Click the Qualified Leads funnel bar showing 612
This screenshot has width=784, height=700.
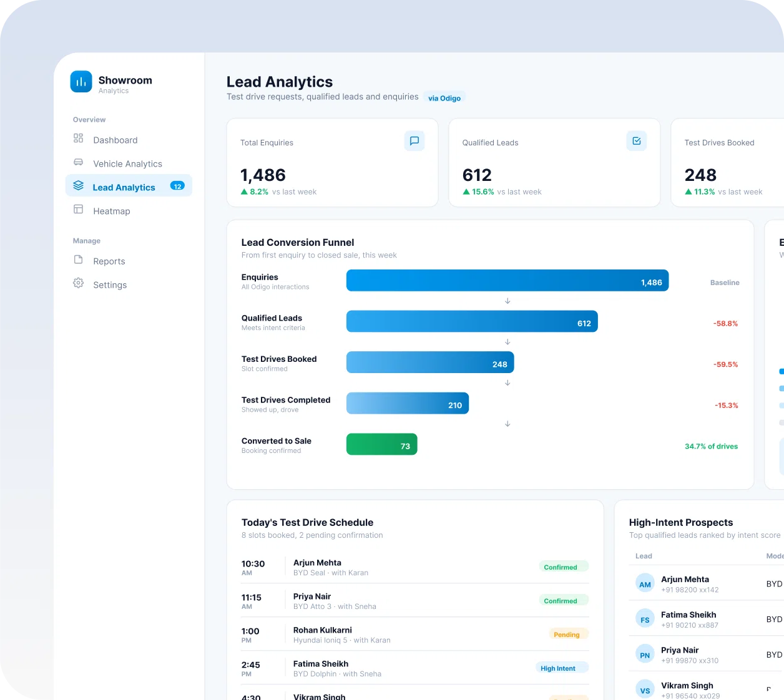tap(472, 321)
